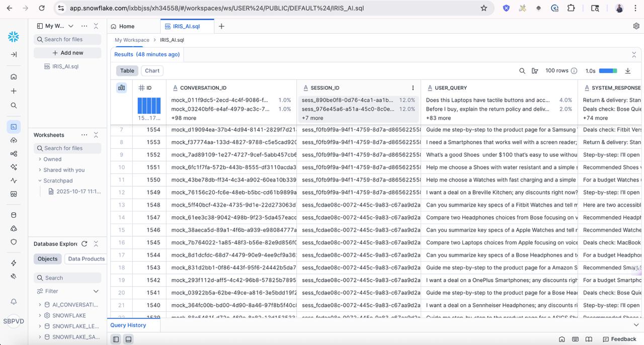This screenshot has width=644, height=345.
Task: Open the wrench Admin icon
Action: coord(14,276)
